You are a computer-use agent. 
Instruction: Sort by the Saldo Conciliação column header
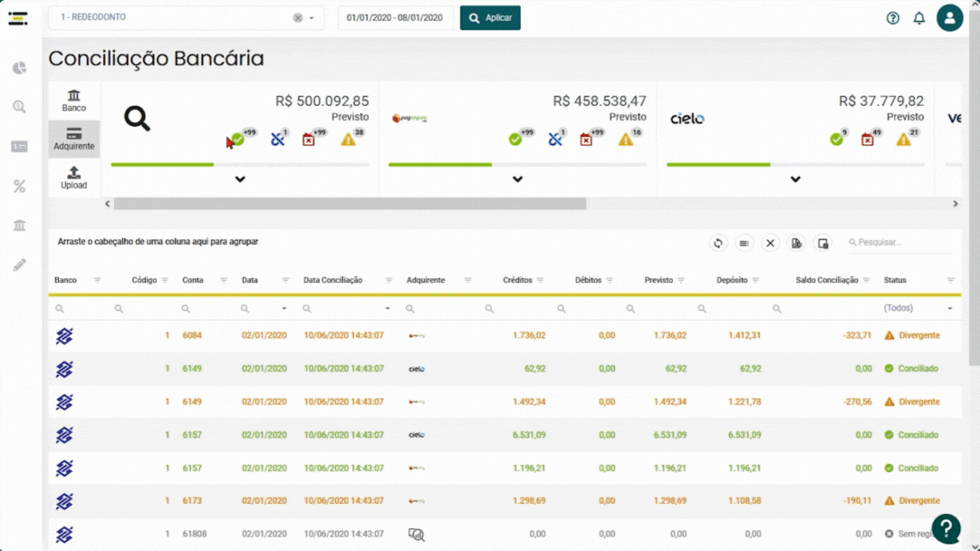827,280
